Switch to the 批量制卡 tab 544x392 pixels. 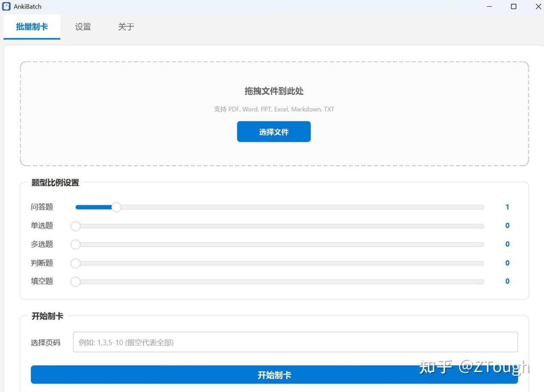pos(32,27)
